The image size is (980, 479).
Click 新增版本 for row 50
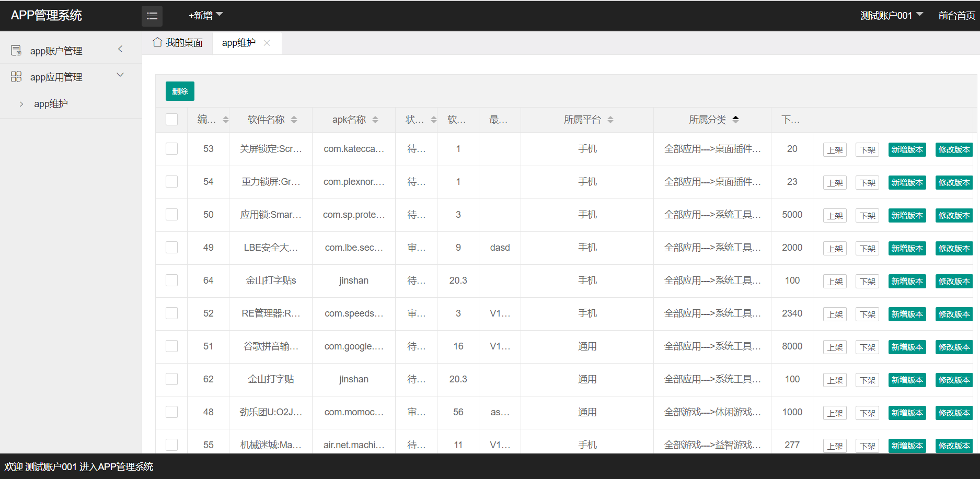pyautogui.click(x=907, y=216)
